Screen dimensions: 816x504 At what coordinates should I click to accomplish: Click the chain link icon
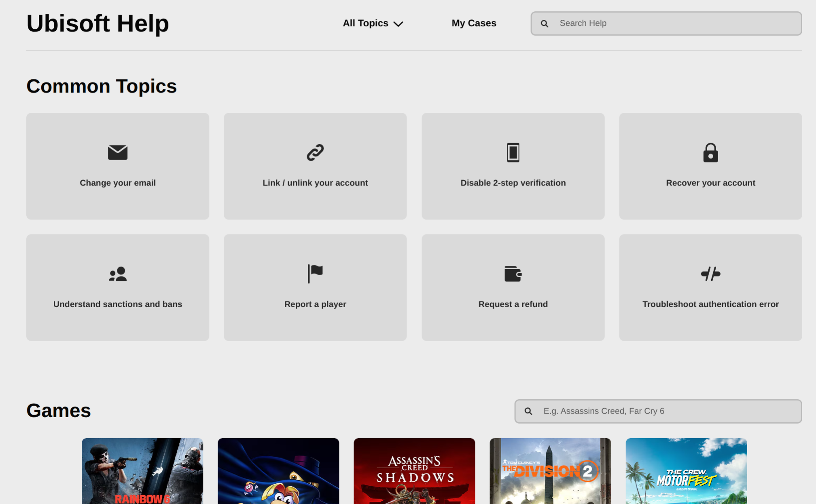pyautogui.click(x=315, y=152)
